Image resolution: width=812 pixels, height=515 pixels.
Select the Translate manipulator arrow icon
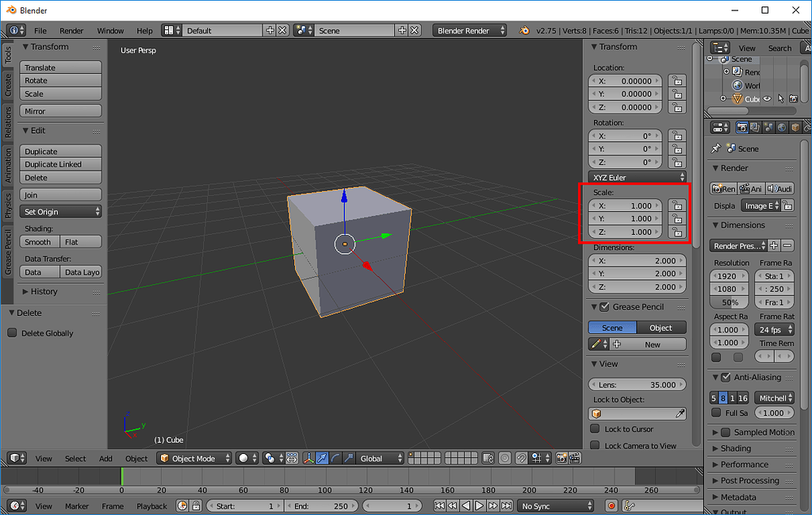[x=322, y=459]
